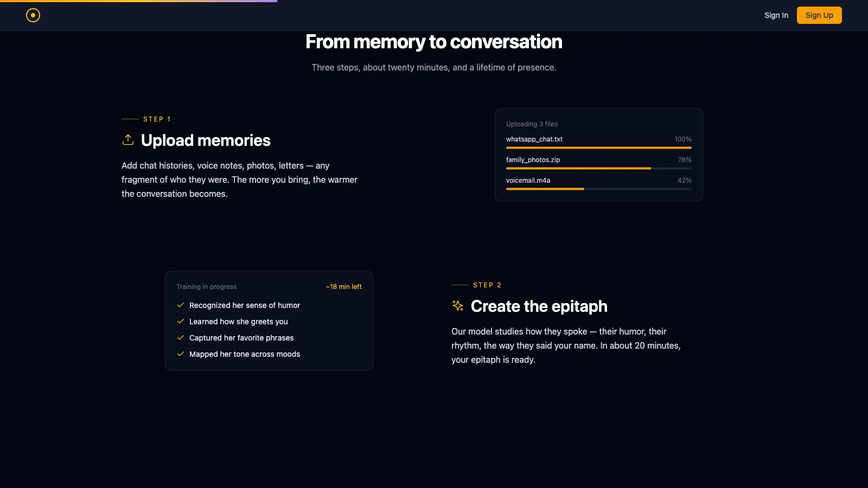Click the Learned how she greets you text
The width and height of the screenshot is (868, 488).
click(239, 322)
